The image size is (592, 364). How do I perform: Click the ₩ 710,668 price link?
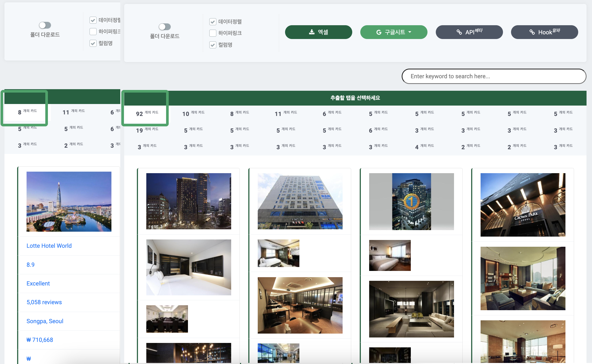tap(40, 340)
